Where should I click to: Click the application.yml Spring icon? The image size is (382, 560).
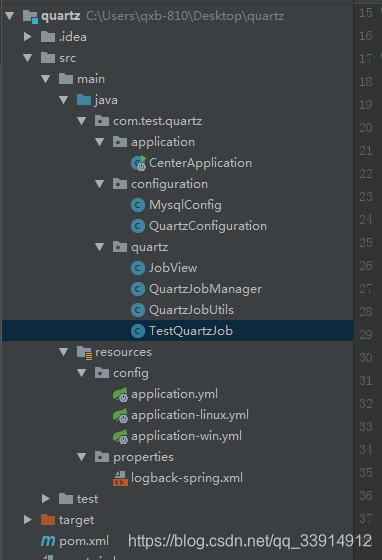click(x=120, y=395)
